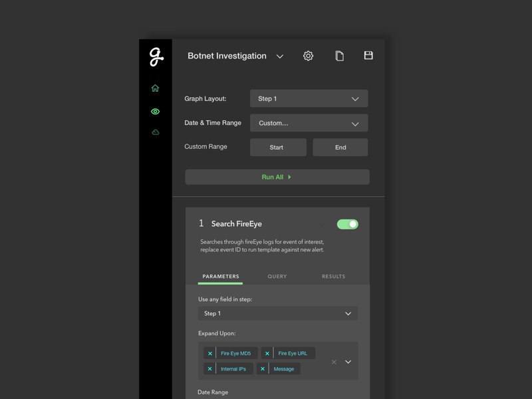Clear all Expand Upon tags
This screenshot has height=399, width=532.
334,362
